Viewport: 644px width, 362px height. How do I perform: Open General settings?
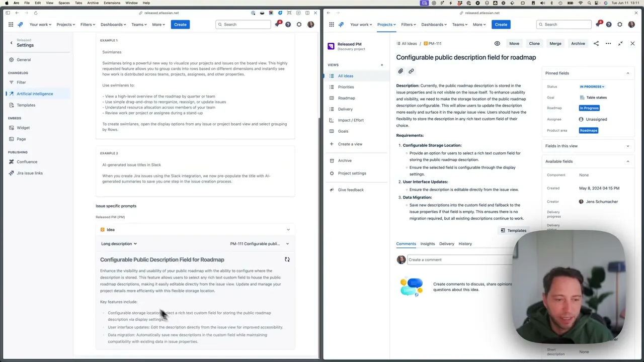[x=24, y=59]
